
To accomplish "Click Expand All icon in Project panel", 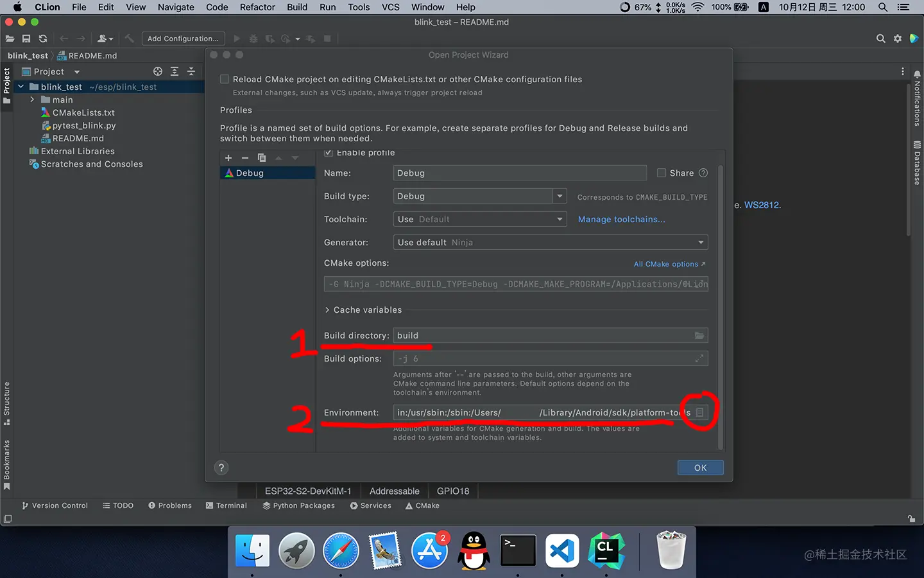I will pyautogui.click(x=175, y=71).
